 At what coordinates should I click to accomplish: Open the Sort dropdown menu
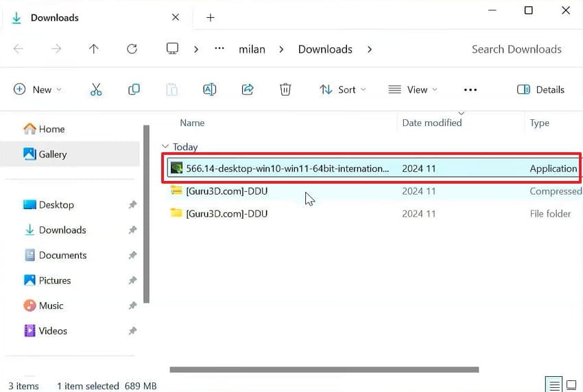(x=343, y=90)
